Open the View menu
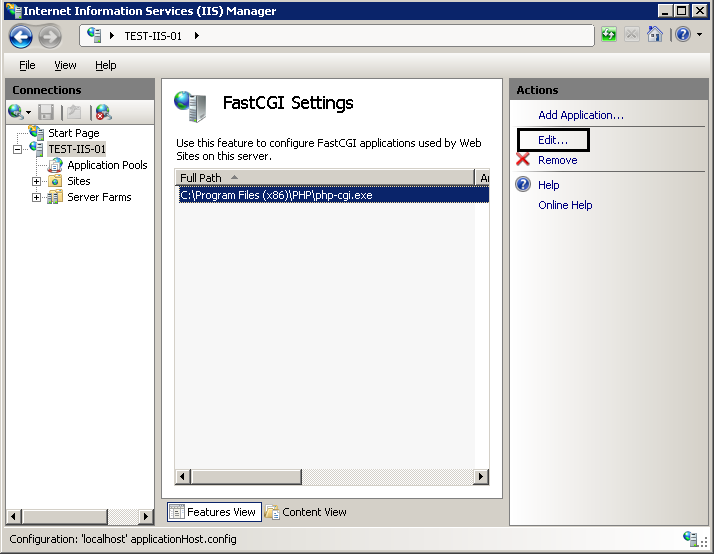714x556 pixels. pyautogui.click(x=65, y=65)
